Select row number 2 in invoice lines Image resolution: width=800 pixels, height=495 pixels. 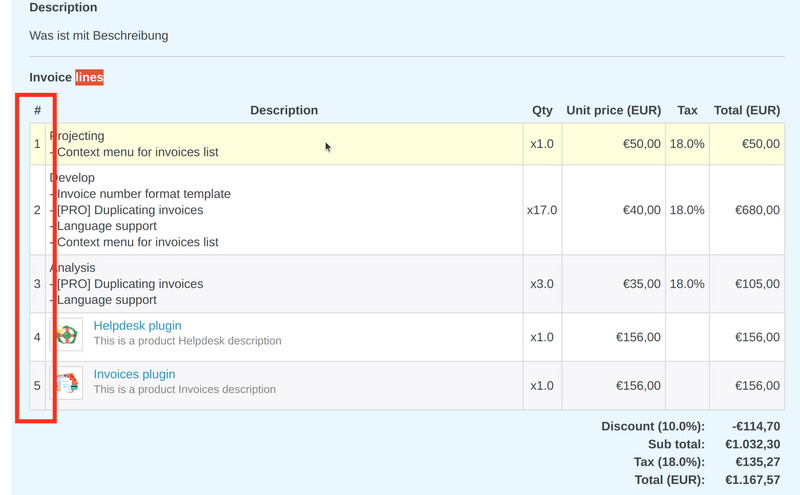(x=37, y=210)
